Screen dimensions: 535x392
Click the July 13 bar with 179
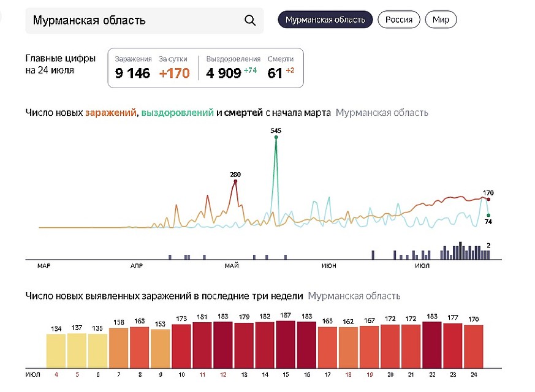[x=244, y=345]
